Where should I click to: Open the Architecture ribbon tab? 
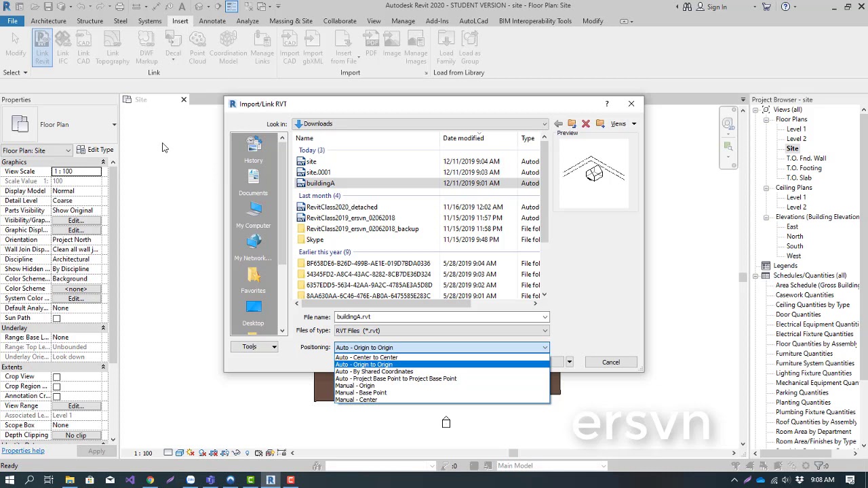pyautogui.click(x=48, y=21)
